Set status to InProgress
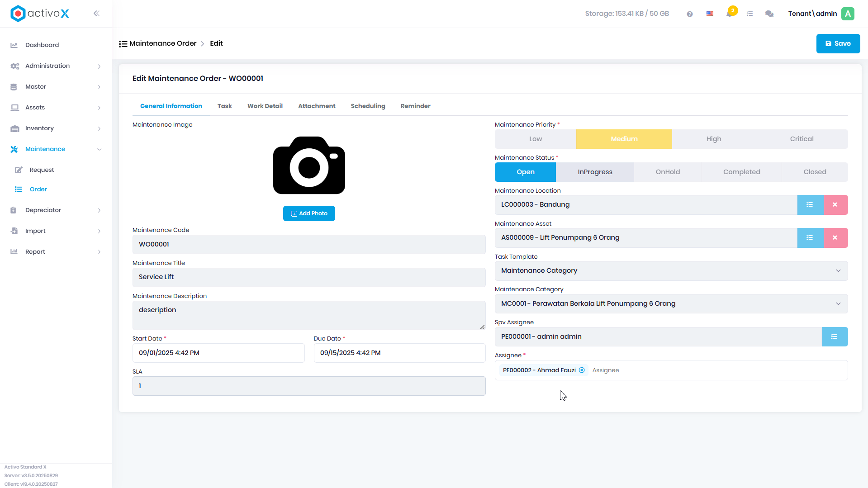The width and height of the screenshot is (868, 488). pos(595,172)
